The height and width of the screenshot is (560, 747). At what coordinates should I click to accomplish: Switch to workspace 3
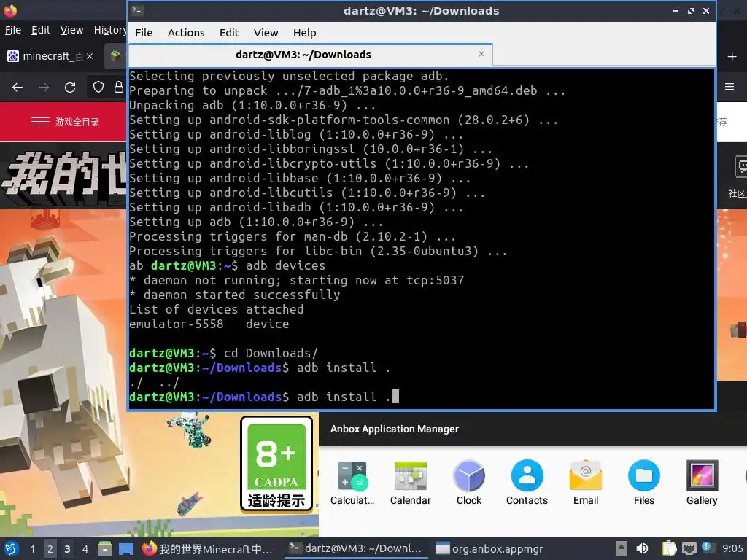pos(67,548)
